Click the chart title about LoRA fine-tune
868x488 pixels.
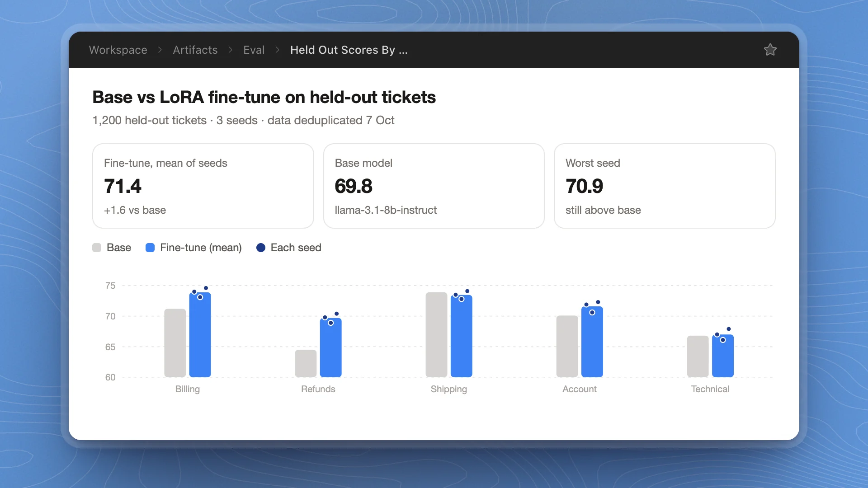(x=264, y=97)
